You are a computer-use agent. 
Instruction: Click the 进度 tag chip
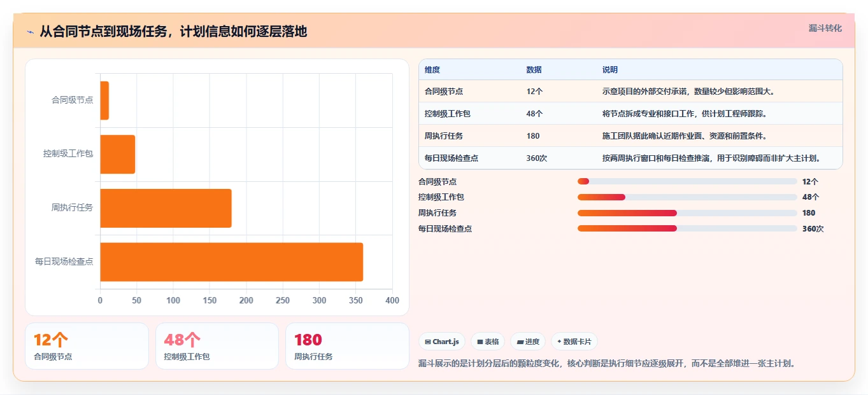click(528, 342)
